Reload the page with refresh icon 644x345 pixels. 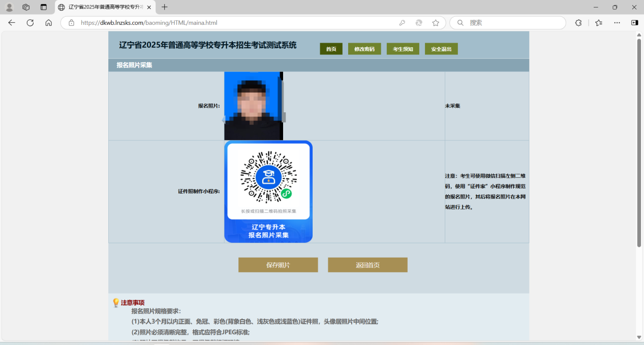30,23
